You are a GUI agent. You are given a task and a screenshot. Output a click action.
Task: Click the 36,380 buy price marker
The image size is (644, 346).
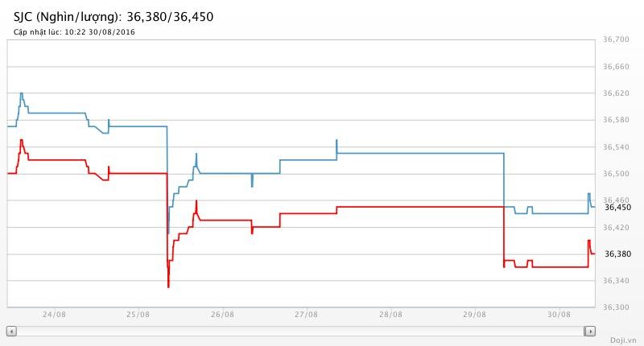pyautogui.click(x=617, y=254)
